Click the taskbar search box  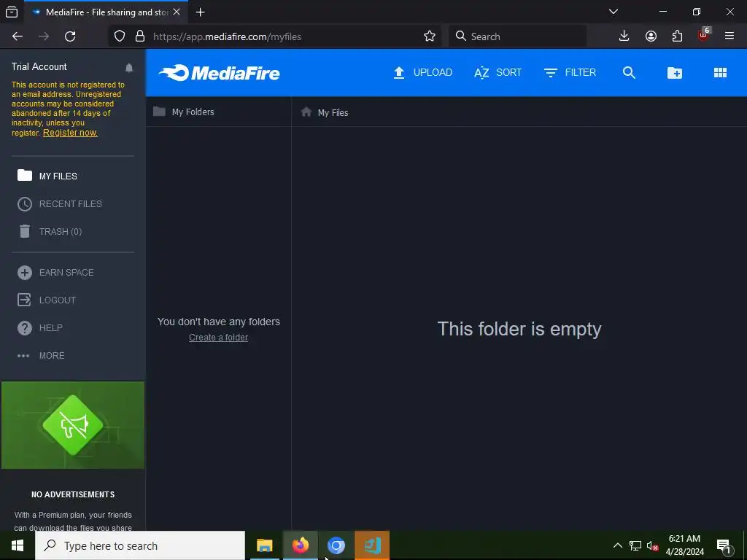140,545
